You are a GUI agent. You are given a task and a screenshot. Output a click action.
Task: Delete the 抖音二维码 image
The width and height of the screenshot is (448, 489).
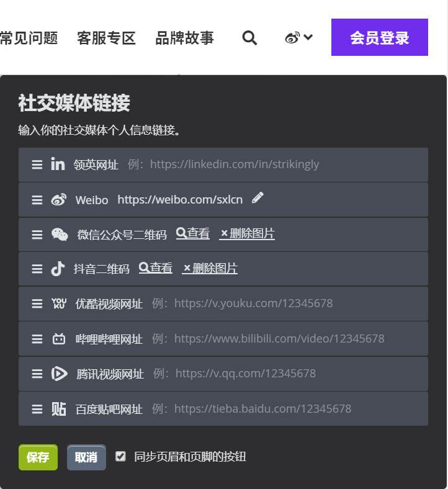click(x=210, y=268)
